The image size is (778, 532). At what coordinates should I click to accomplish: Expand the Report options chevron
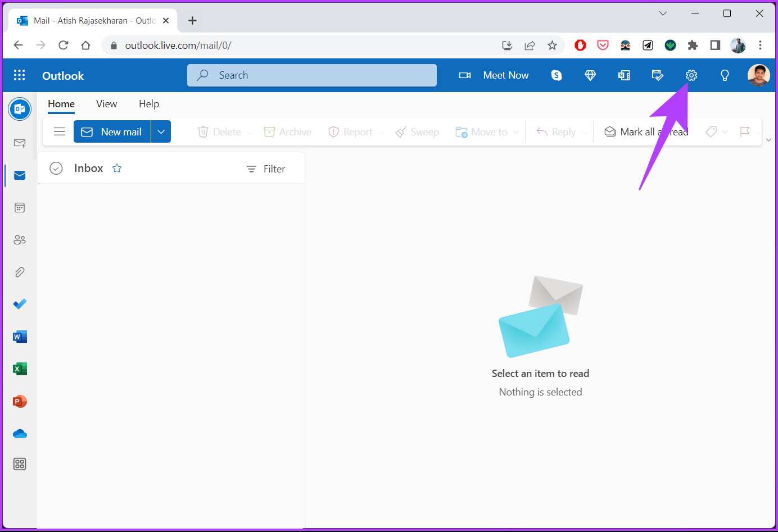(381, 132)
